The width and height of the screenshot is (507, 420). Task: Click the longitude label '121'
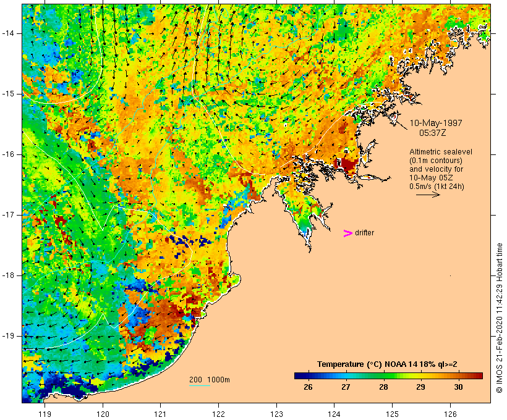click(161, 414)
